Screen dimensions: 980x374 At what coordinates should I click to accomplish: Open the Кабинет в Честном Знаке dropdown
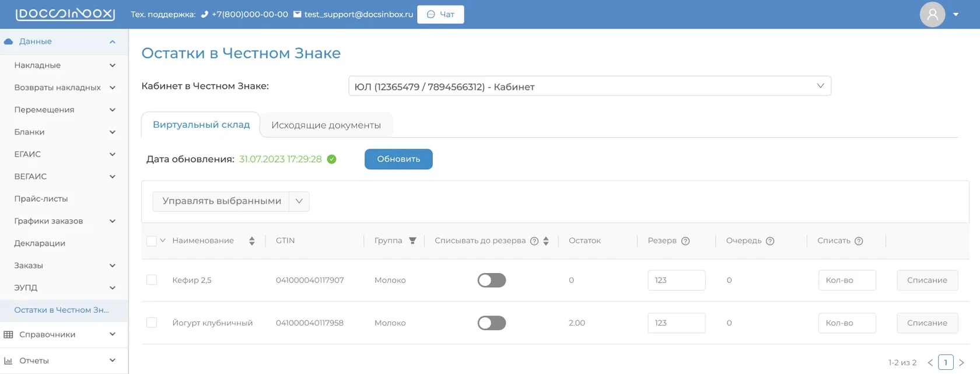tap(590, 86)
